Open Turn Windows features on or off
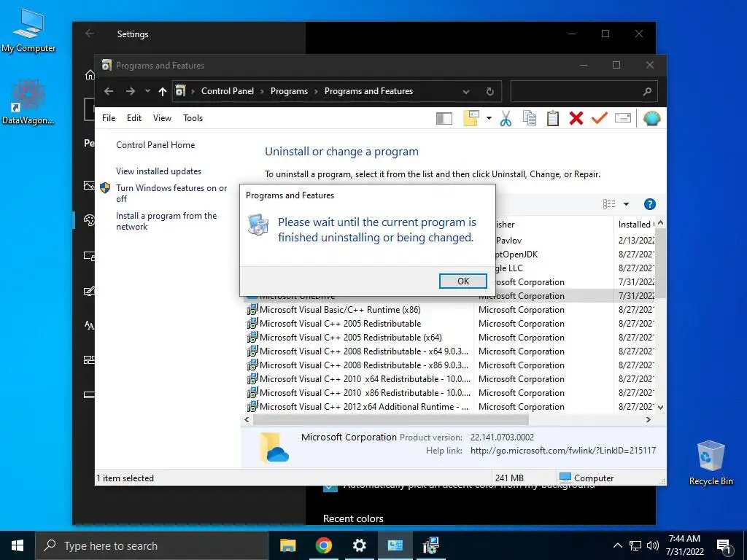 (x=171, y=192)
